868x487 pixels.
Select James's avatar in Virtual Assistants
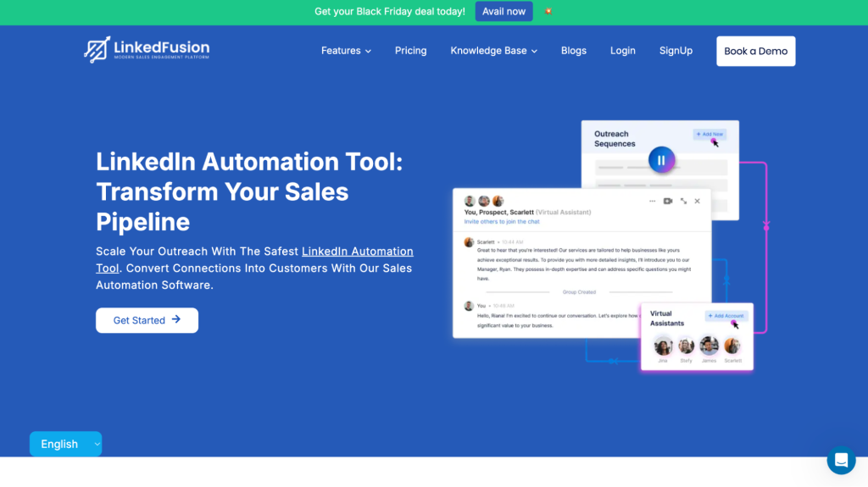pos(709,346)
